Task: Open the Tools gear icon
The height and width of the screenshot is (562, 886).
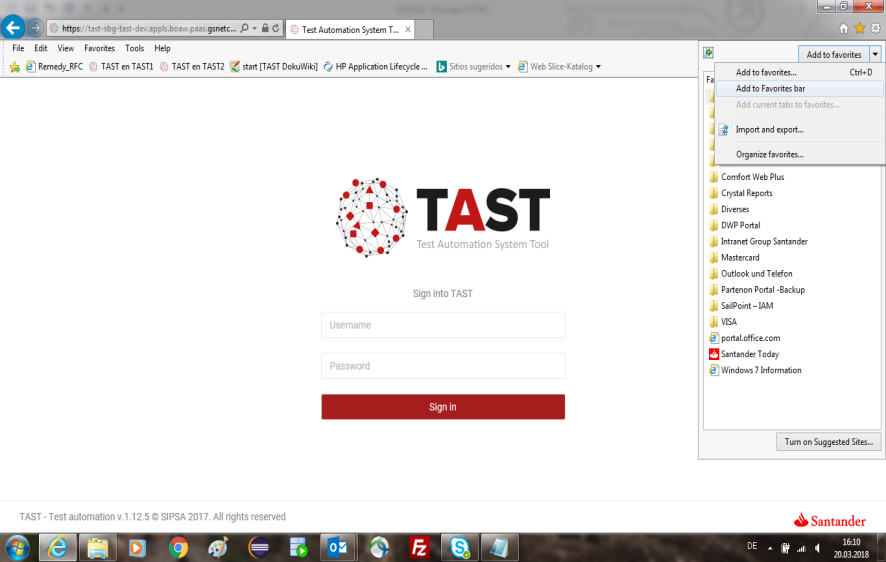Action: click(x=874, y=28)
